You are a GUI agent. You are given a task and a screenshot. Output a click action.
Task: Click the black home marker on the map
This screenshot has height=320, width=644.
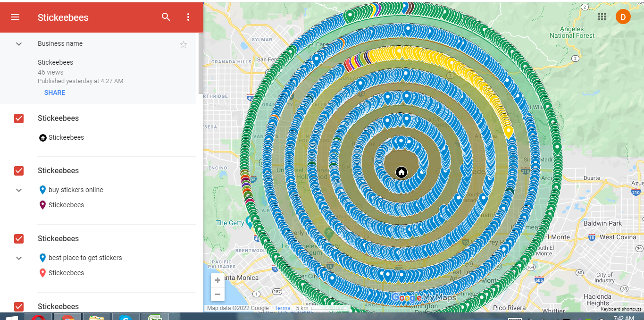[x=401, y=172]
